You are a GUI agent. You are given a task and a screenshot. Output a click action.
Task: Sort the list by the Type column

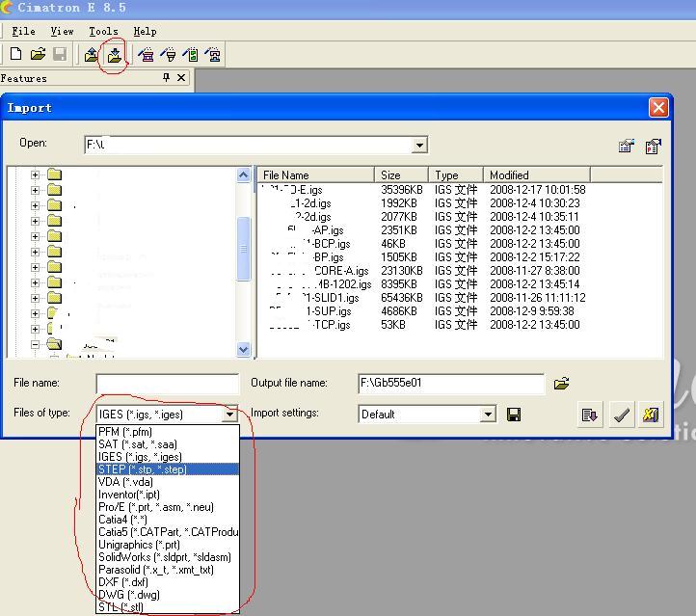(456, 174)
